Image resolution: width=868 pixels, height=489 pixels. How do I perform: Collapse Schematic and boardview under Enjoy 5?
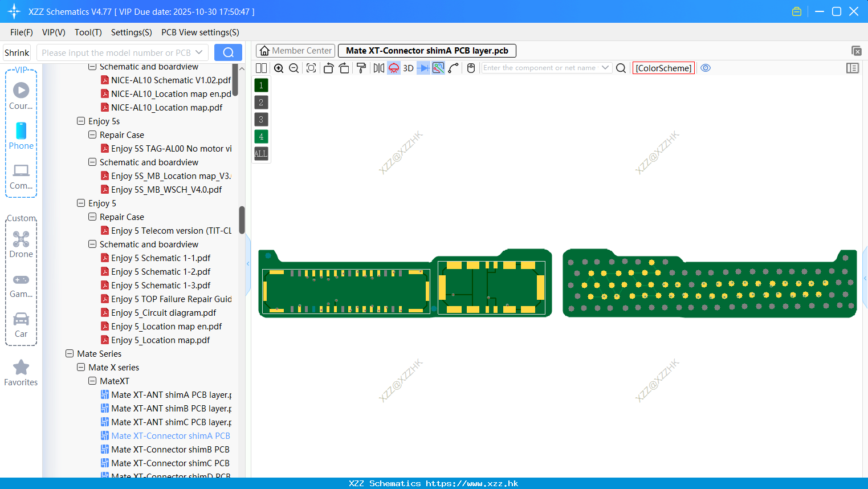click(x=92, y=244)
